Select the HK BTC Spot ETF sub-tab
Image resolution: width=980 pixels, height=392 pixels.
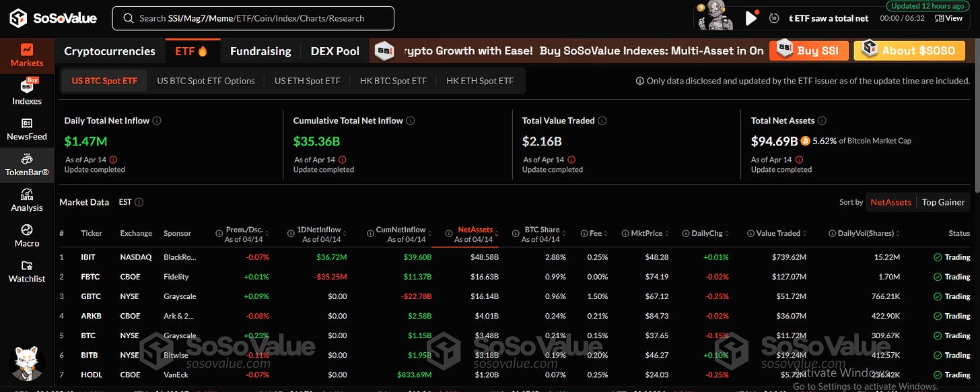pos(394,81)
